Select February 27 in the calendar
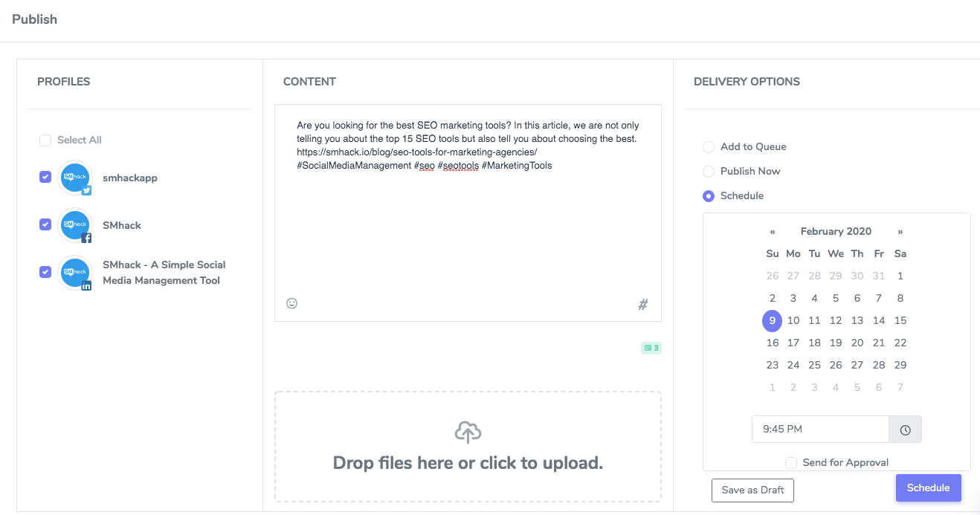The image size is (980, 515). point(857,366)
